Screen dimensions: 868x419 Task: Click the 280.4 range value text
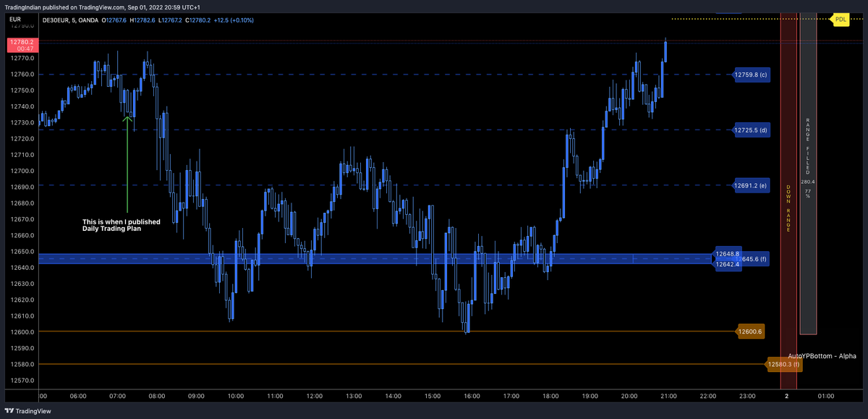pyautogui.click(x=808, y=182)
